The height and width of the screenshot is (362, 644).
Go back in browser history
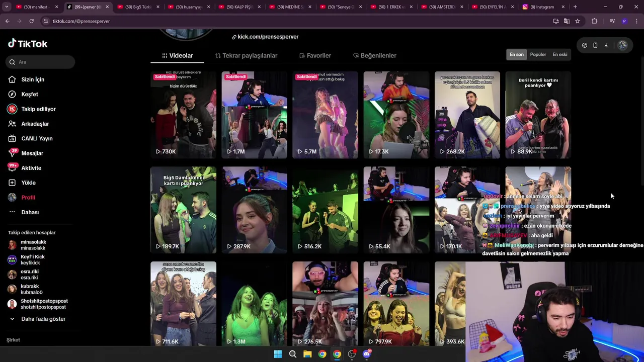7,21
